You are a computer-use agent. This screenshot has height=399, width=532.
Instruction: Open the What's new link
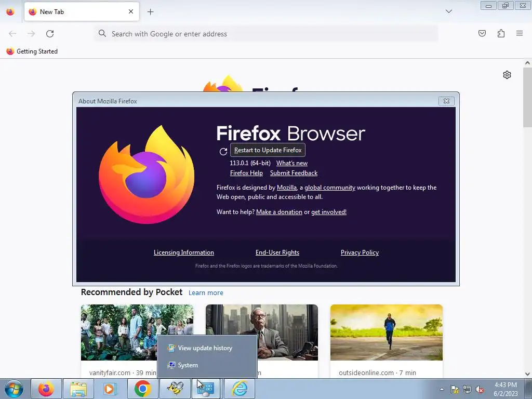point(292,163)
